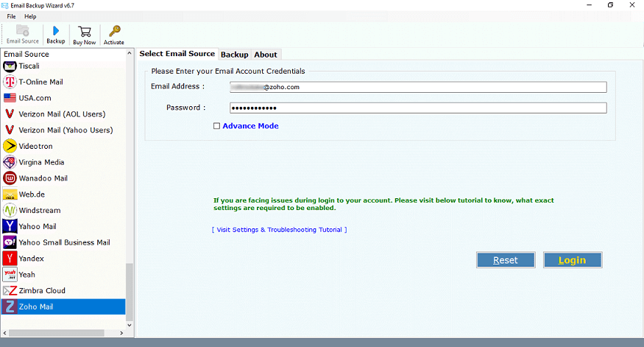Select the Videotron icon
The image size is (644, 347).
point(10,146)
